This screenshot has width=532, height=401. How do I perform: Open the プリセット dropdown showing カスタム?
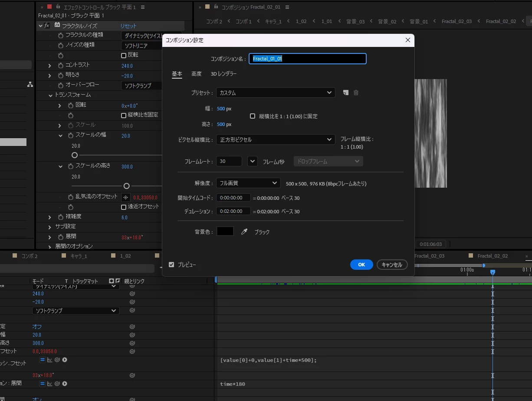tap(276, 93)
